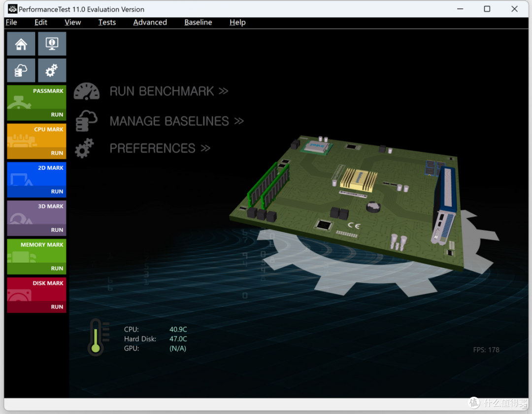
Task: Select the CPU Mark tile
Action: click(x=36, y=136)
